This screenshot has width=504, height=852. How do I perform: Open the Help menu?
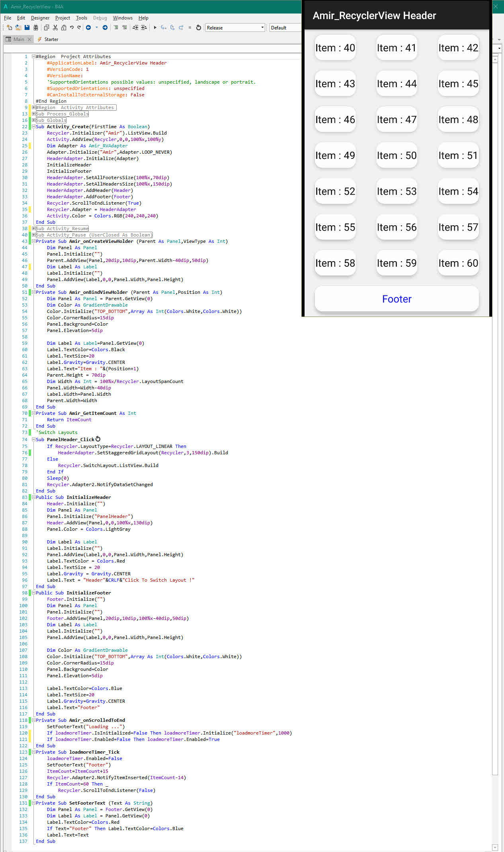143,18
